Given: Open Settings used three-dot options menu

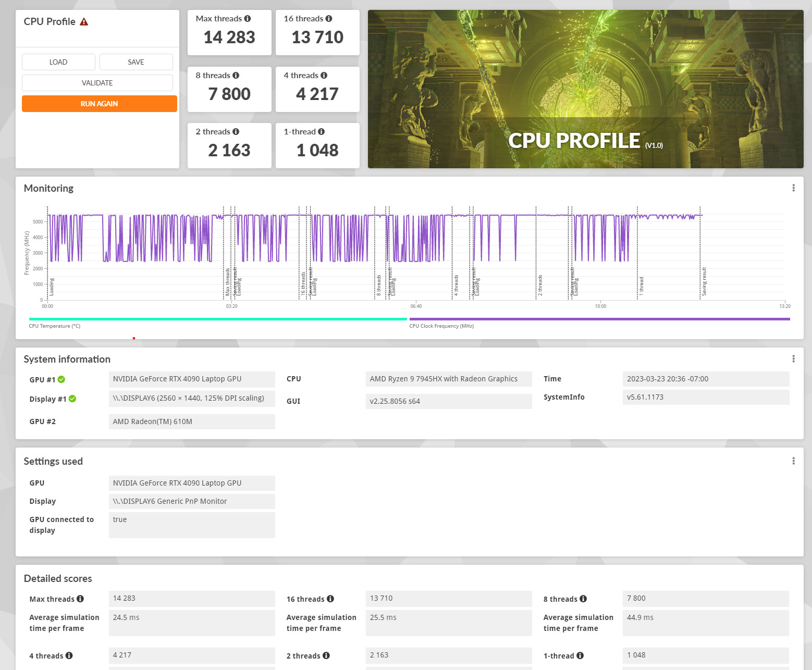Looking at the screenshot, I should pyautogui.click(x=793, y=461).
